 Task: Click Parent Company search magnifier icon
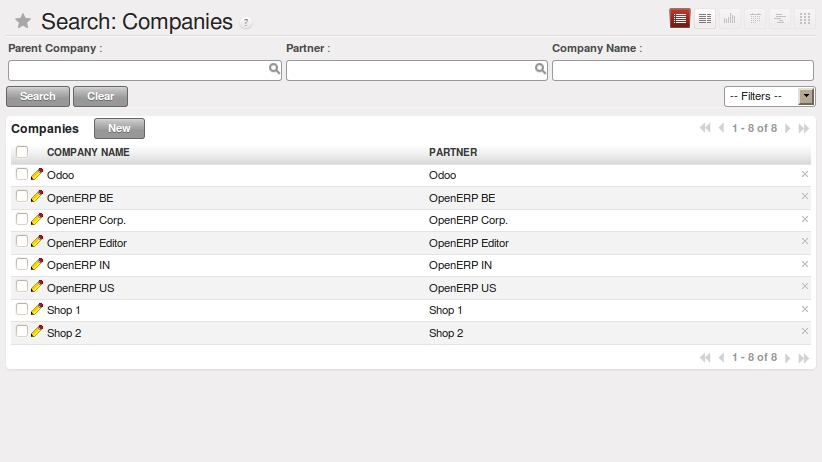coord(274,70)
